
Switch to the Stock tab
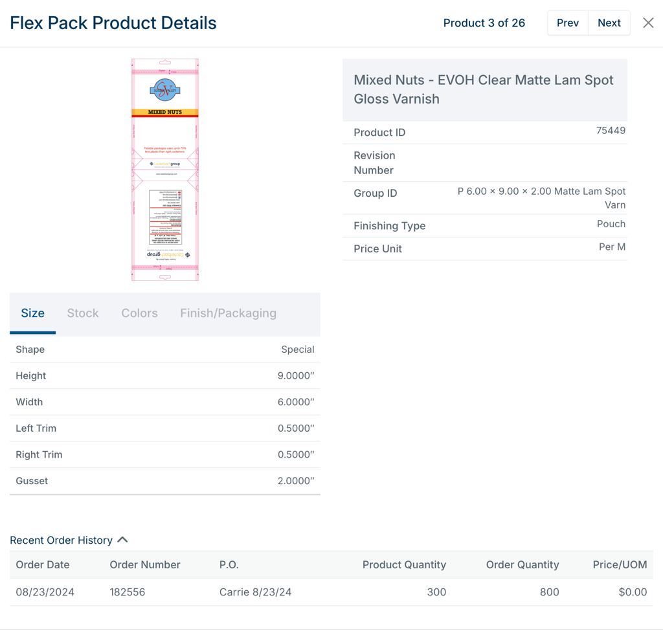pos(83,313)
